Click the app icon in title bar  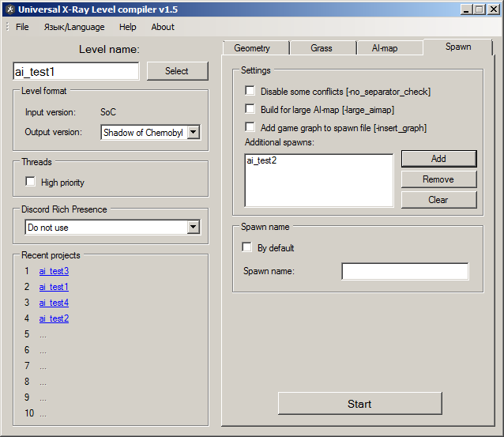pyautogui.click(x=9, y=9)
